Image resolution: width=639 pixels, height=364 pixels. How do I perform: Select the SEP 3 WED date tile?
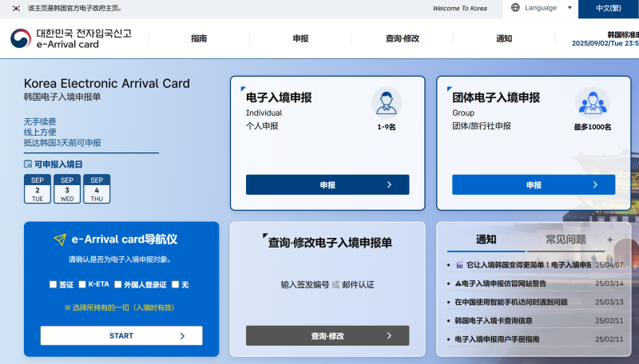click(x=67, y=189)
